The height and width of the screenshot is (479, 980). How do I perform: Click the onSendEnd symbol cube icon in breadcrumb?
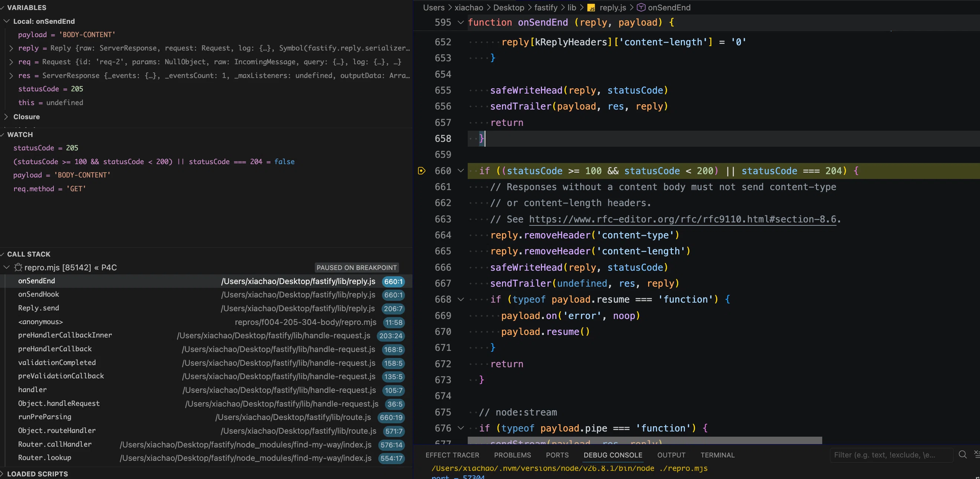pyautogui.click(x=641, y=7)
